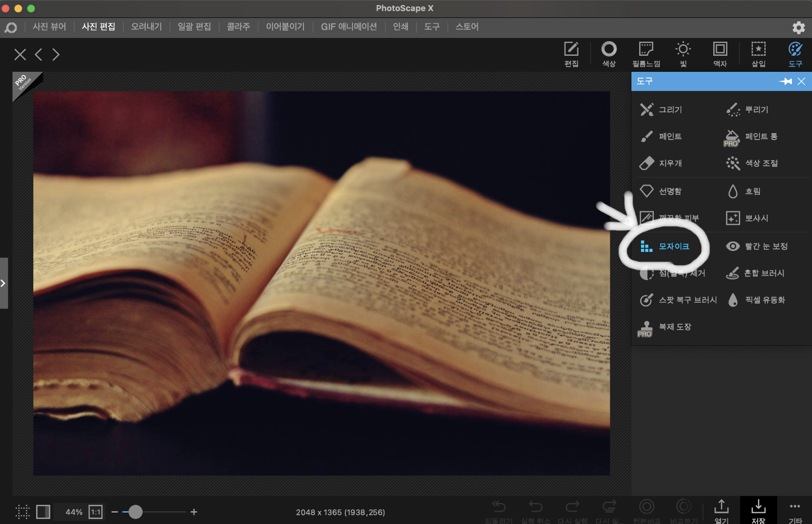The image size is (812, 524).
Task: Select the 복제 도장 clone stamp
Action: [x=665, y=328]
